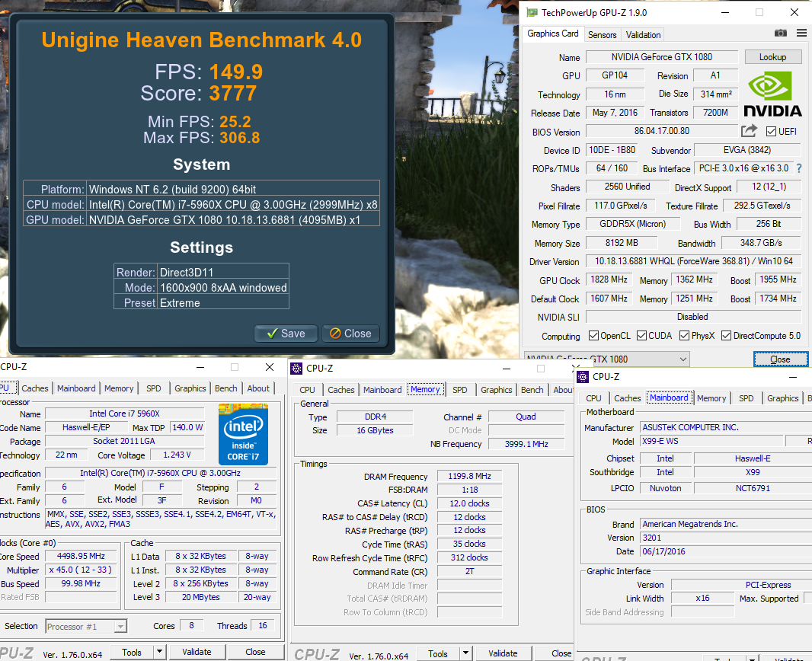Toggle the UEFI checkbox
This screenshot has width=812, height=661.
[771, 132]
